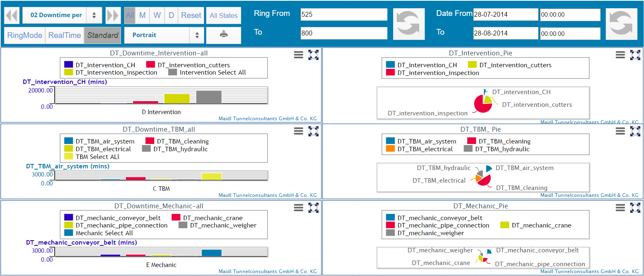644x276 pixels.
Task: Refresh the Date range with the reload icon
Action: [621, 24]
